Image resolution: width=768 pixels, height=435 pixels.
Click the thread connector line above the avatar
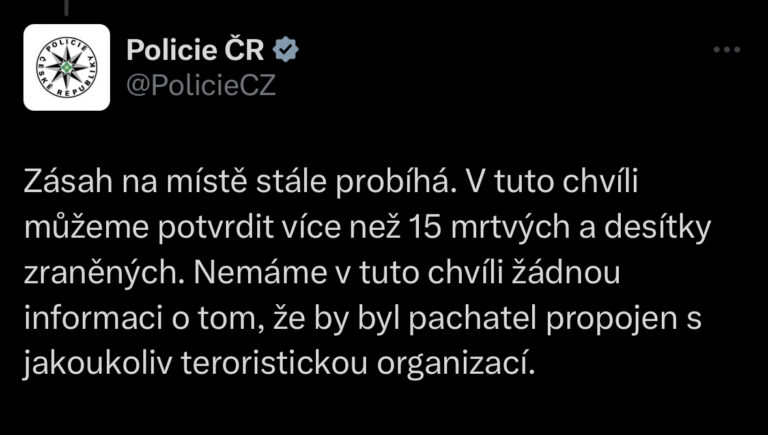(x=67, y=8)
